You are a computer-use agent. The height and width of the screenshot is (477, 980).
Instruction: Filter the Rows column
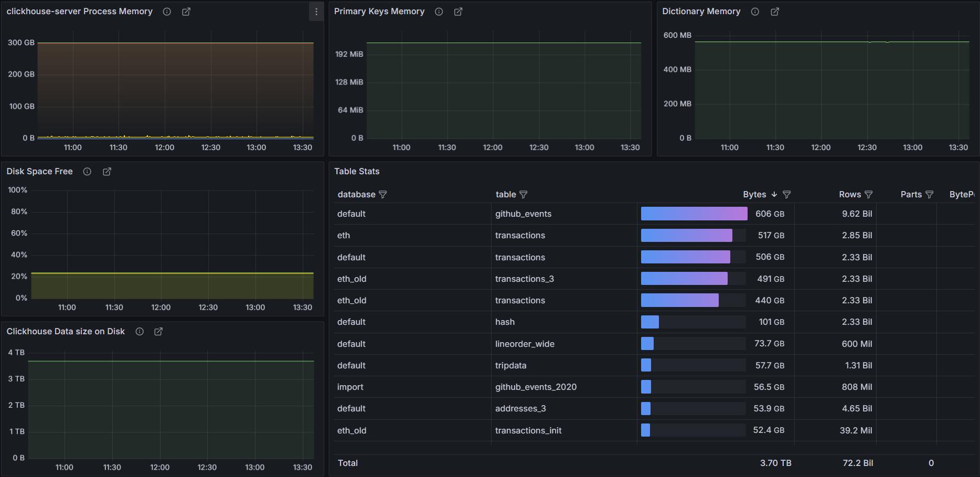(x=869, y=195)
